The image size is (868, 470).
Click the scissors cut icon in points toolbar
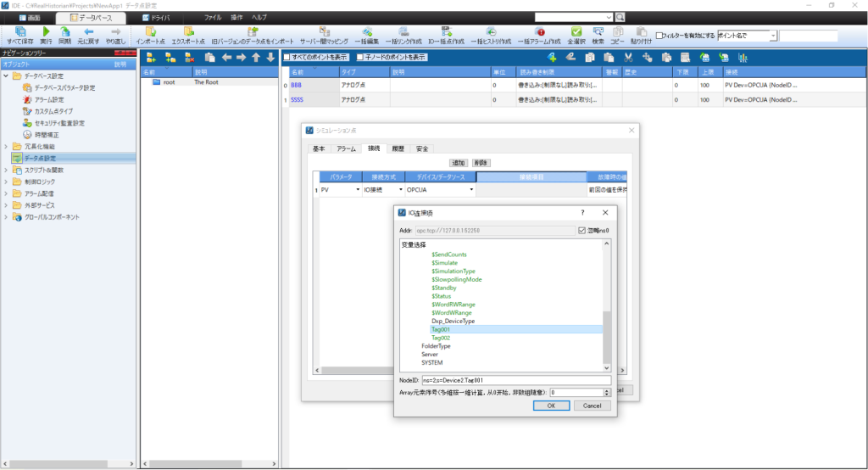tap(629, 58)
